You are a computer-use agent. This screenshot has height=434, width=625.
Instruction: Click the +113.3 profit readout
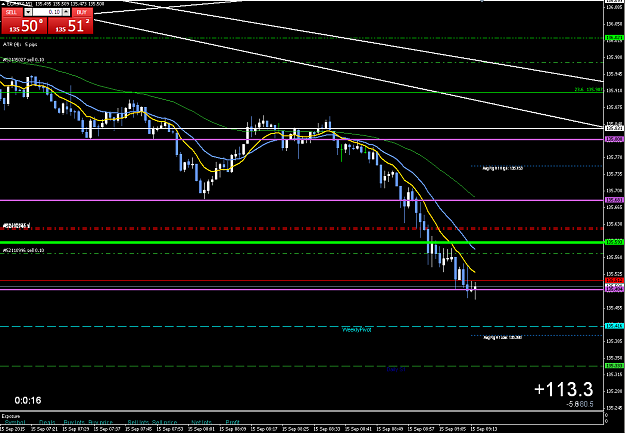coord(564,389)
